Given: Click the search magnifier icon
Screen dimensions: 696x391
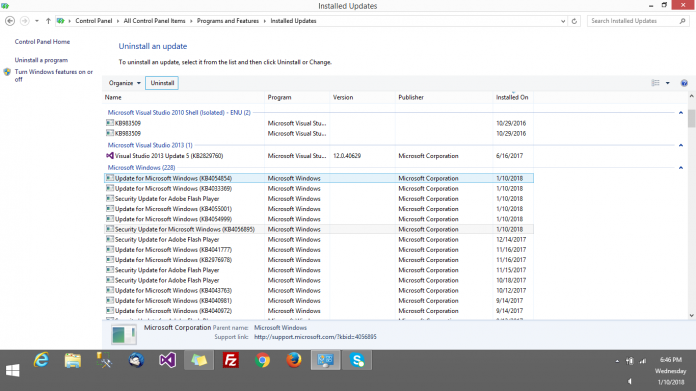Looking at the screenshot, I should point(682,21).
